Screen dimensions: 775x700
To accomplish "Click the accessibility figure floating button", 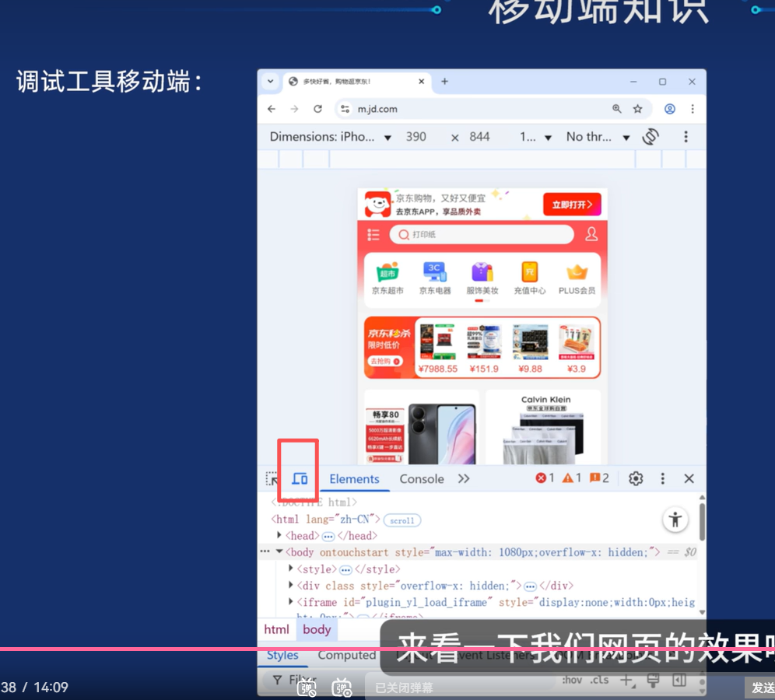I will pos(675,520).
